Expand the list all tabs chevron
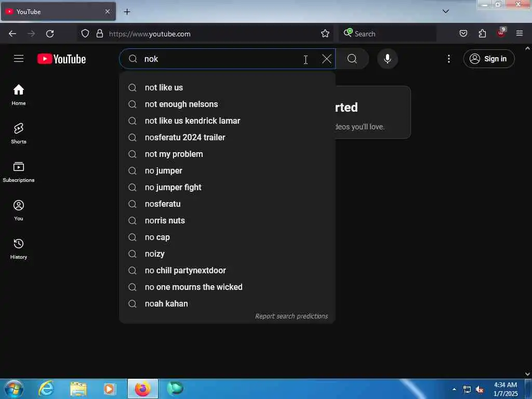The height and width of the screenshot is (399, 532). [446, 11]
